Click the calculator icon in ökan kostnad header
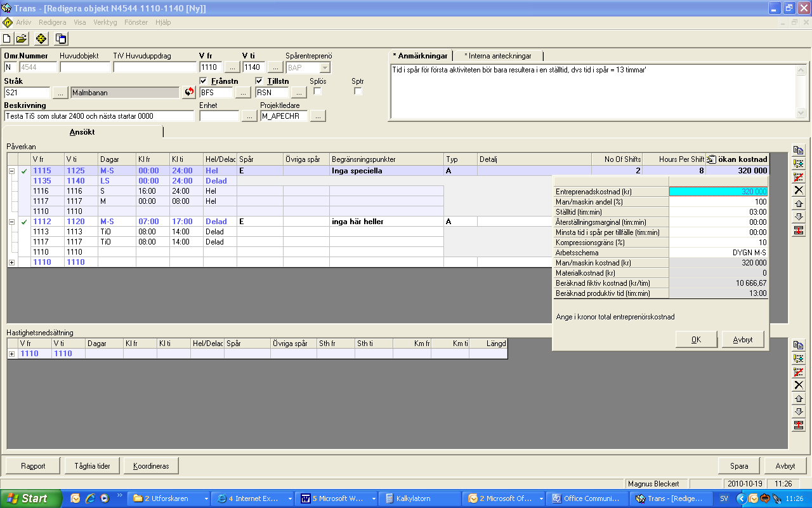The height and width of the screenshot is (508, 812). pos(712,159)
